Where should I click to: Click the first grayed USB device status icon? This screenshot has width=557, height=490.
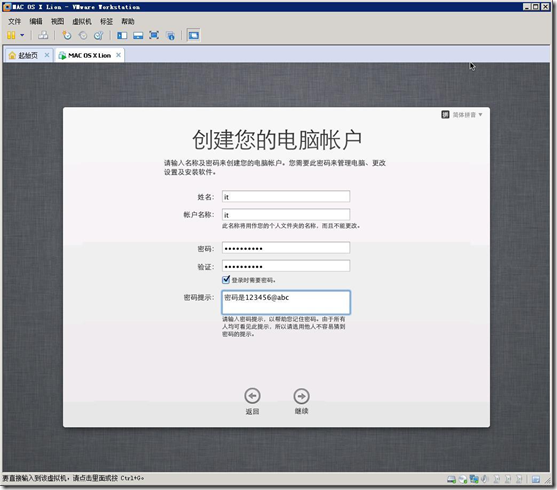497,479
